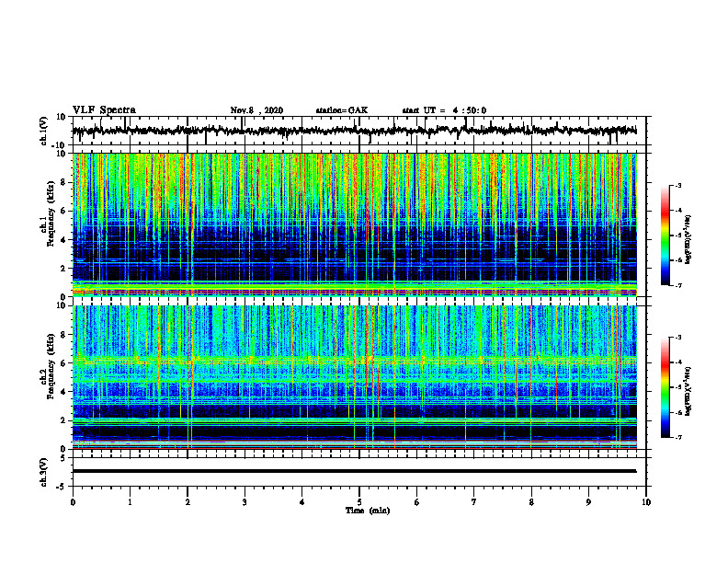
Task: Click ch.2 frequency axis tick "2"
Action: [x=65, y=420]
